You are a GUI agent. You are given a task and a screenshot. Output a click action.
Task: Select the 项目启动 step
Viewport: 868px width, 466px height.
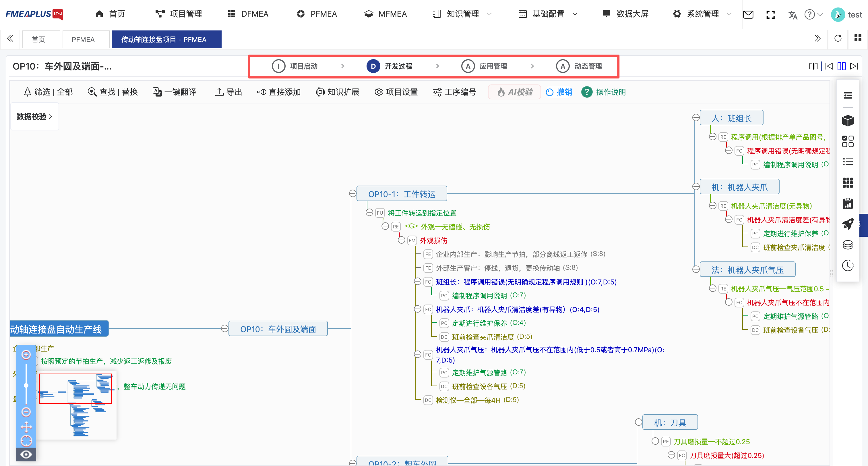tap(295, 66)
